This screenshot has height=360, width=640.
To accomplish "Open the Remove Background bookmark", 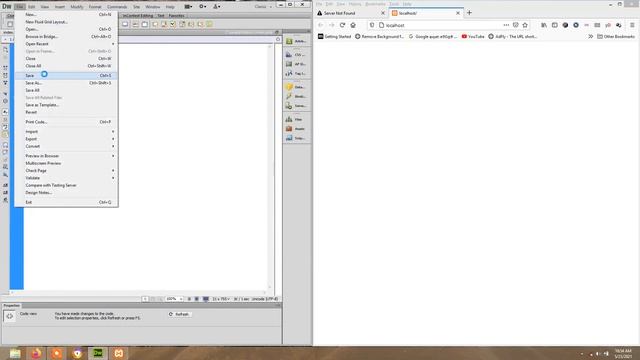I will [x=379, y=36].
